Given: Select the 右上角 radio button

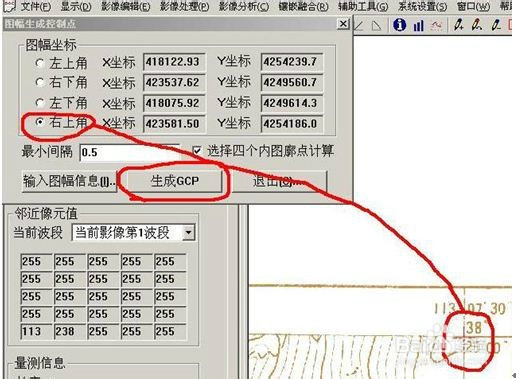Looking at the screenshot, I should 40,122.
